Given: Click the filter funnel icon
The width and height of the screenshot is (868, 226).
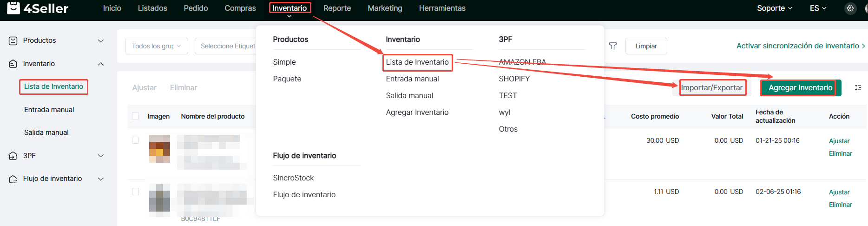Looking at the screenshot, I should (x=613, y=46).
